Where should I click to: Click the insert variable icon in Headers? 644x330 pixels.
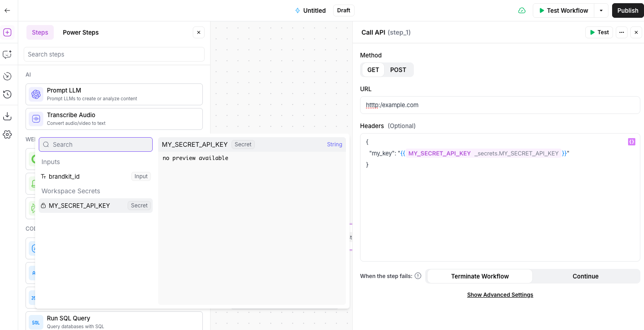(631, 142)
